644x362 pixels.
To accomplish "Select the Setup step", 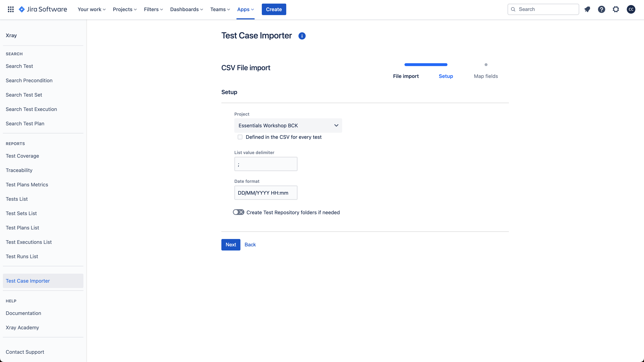I will [446, 76].
